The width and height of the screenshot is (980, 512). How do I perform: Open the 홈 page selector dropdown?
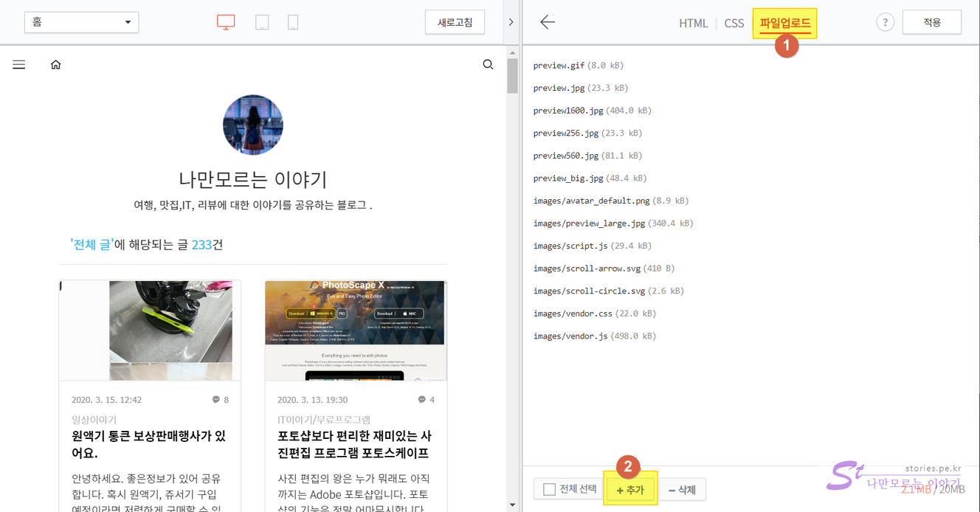click(81, 22)
